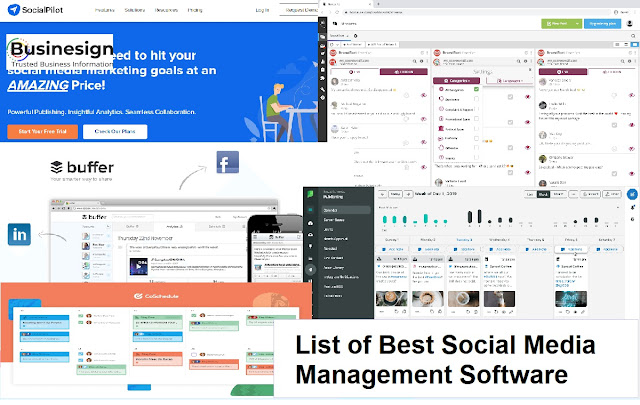Open the Features menu on SocialPilot

(104, 10)
